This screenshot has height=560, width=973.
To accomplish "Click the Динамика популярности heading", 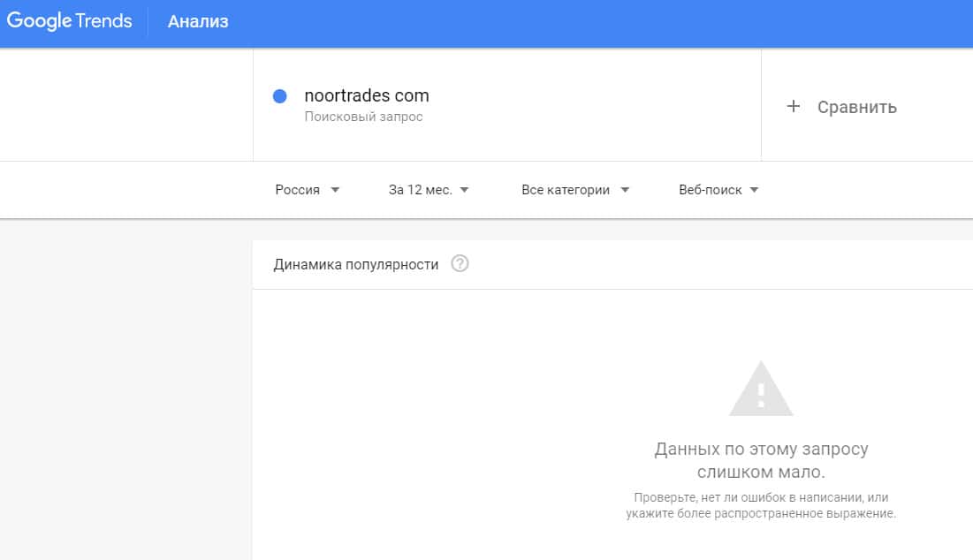I will tap(356, 264).
